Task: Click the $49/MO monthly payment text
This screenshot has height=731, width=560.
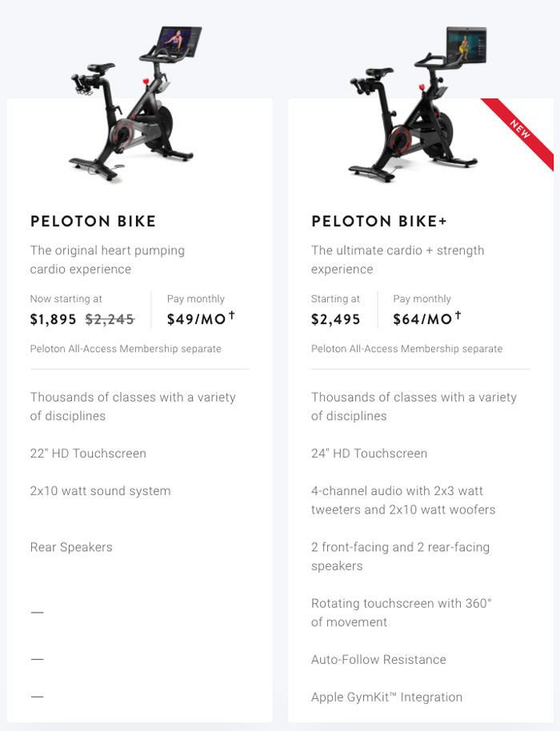Action: (x=196, y=319)
